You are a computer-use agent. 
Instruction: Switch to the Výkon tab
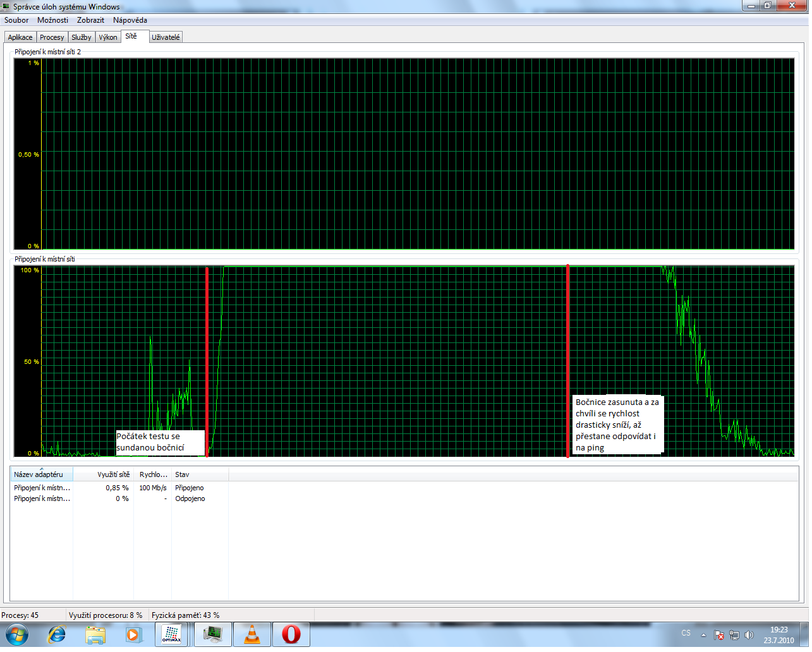(108, 37)
